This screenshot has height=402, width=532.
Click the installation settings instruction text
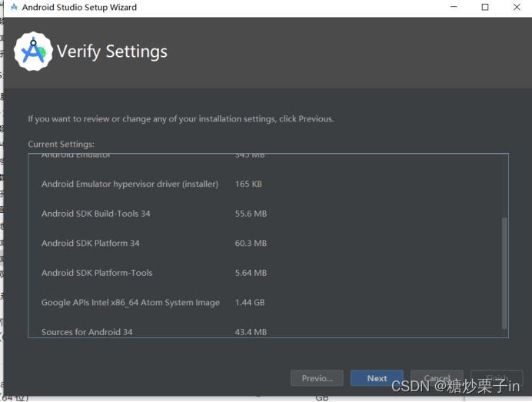coord(181,118)
